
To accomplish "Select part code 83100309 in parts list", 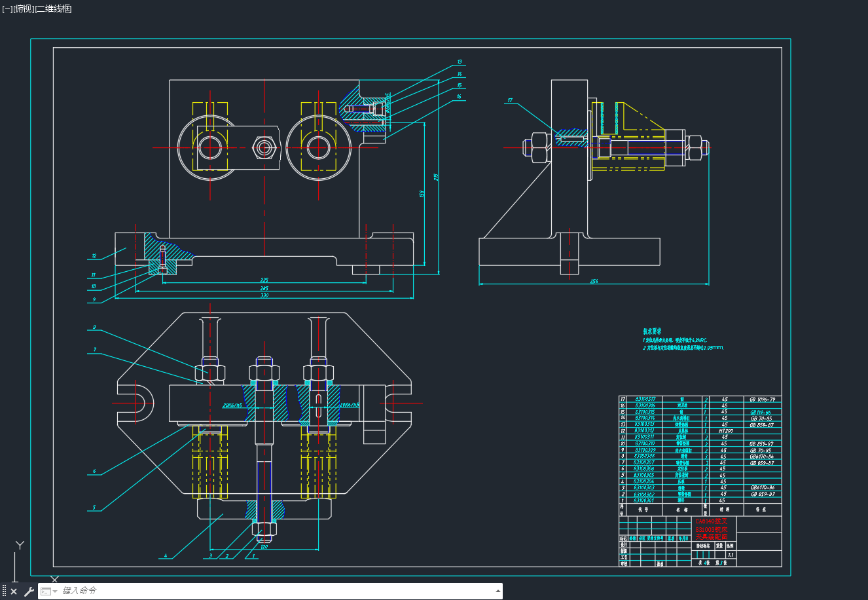I will [x=645, y=450].
